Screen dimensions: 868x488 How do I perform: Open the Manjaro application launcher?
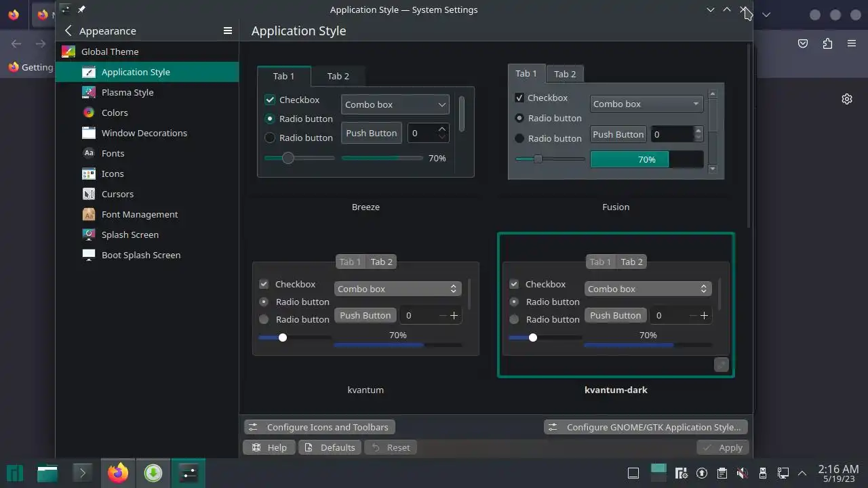click(15, 472)
